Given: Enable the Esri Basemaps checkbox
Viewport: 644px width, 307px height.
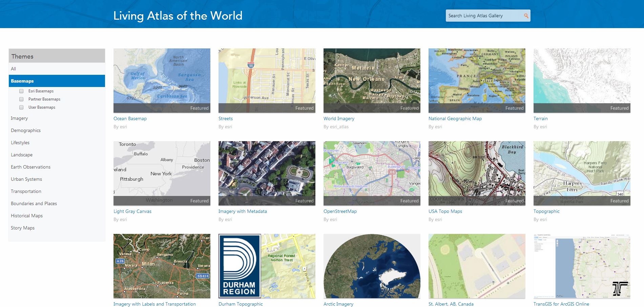Looking at the screenshot, I should pos(21,91).
